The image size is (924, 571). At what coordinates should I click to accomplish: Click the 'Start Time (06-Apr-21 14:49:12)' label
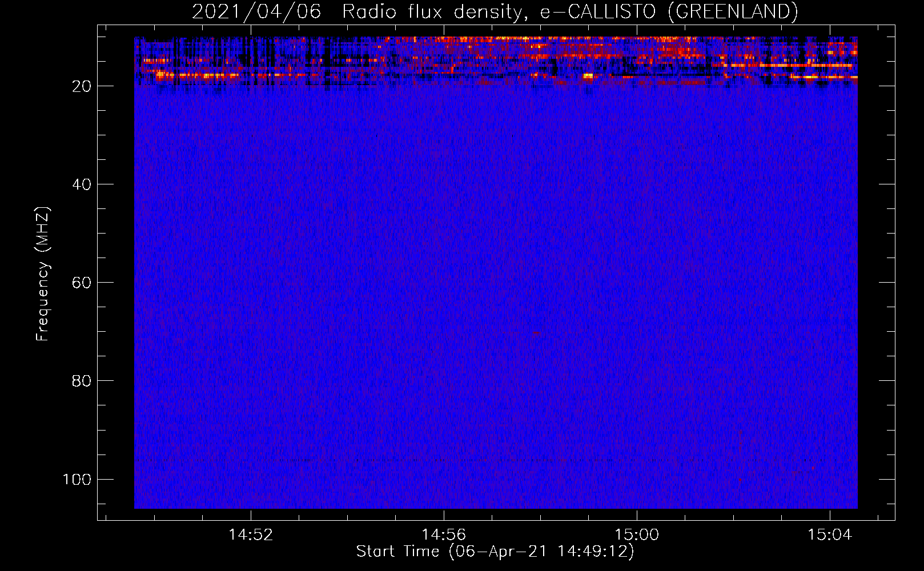pos(495,552)
